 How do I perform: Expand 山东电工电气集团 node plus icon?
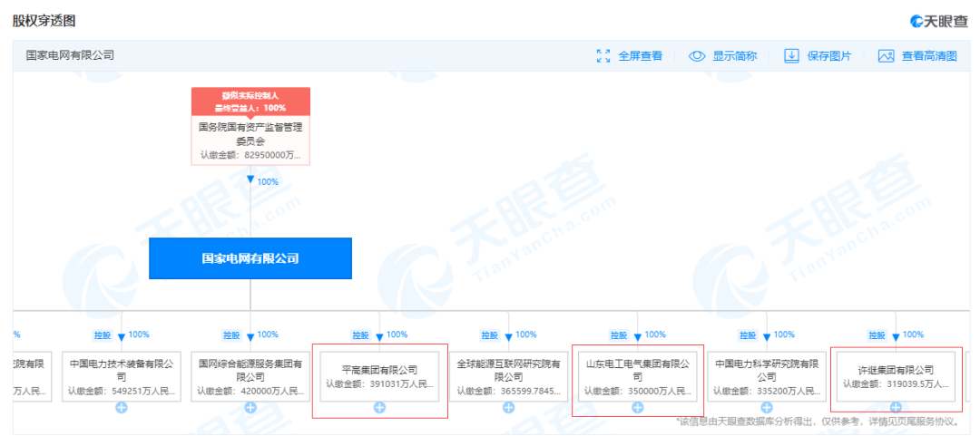638,408
